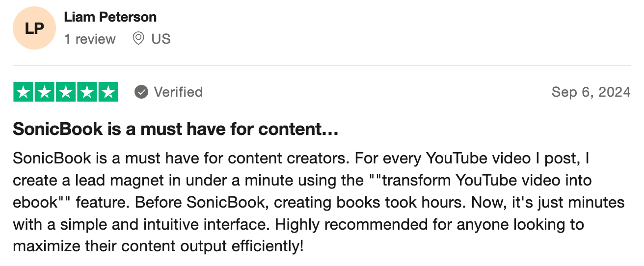Click the location pin icon
The width and height of the screenshot is (644, 266).
[138, 39]
